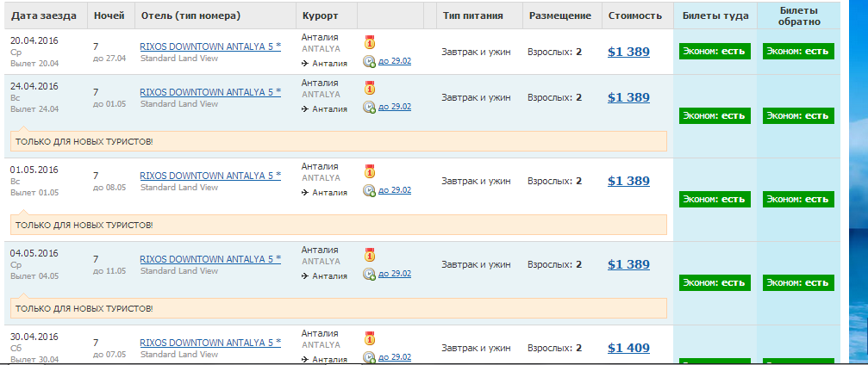Click the clock icon in the 20.04.2016 row
This screenshot has height=365, width=868.
[369, 60]
